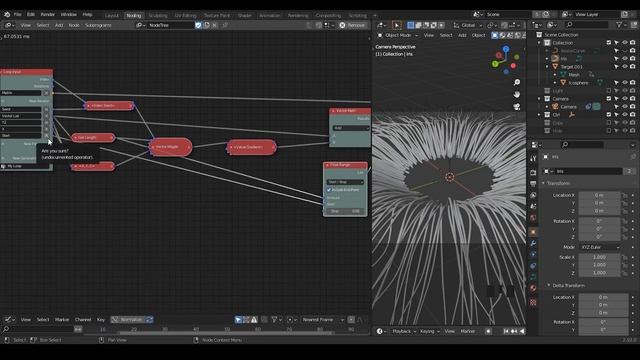Expand Target.001 tree item
The width and height of the screenshot is (640, 360).
547,67
